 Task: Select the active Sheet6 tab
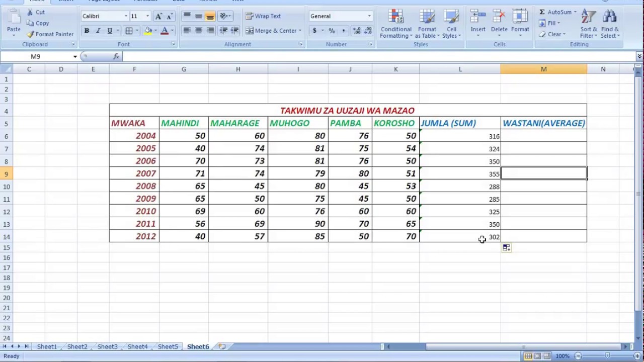pos(198,346)
